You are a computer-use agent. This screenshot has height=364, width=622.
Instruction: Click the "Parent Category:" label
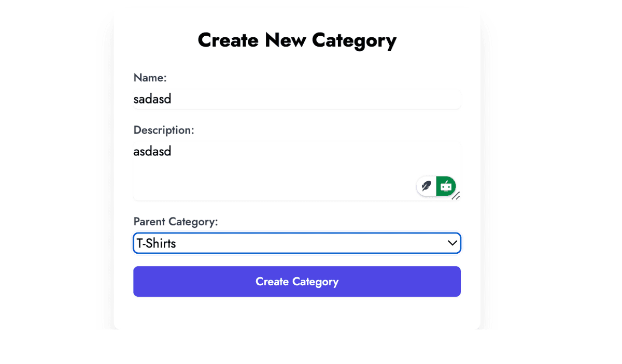[x=176, y=222]
